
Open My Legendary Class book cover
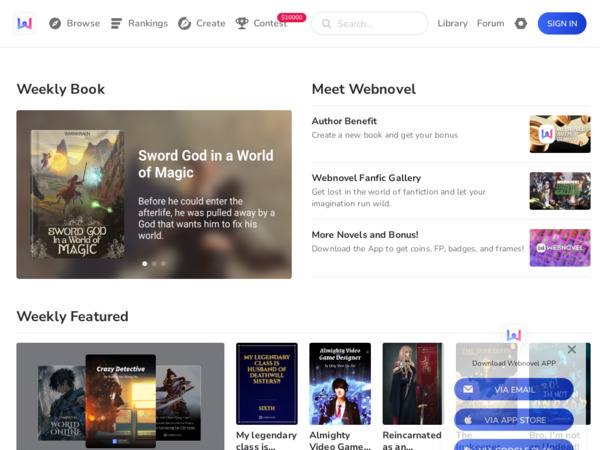[267, 384]
